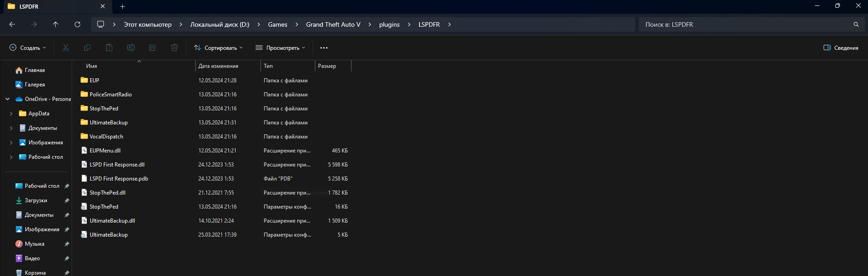
Task: Click Grand Theft Auto V breadcrumb
Action: point(333,24)
